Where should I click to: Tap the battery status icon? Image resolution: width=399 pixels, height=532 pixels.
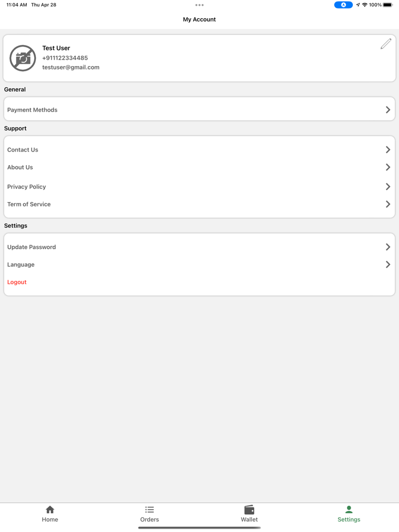388,5
